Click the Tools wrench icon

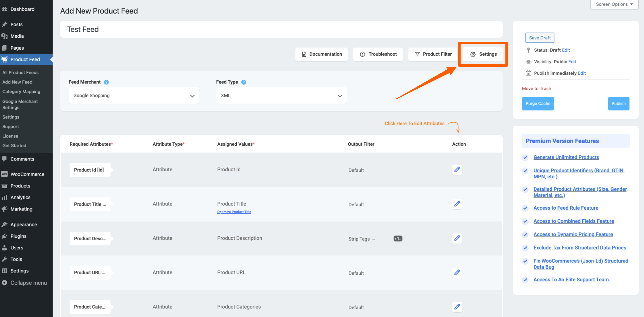(x=4, y=259)
